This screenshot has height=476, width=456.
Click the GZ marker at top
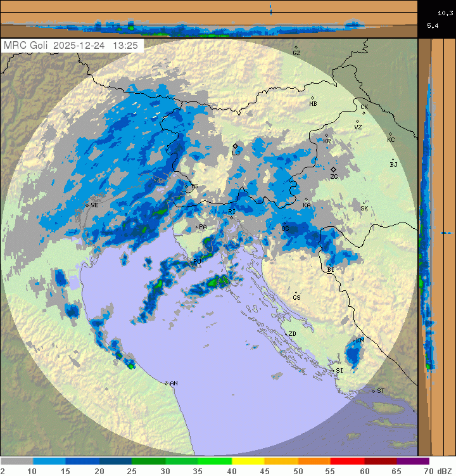pyautogui.click(x=296, y=47)
